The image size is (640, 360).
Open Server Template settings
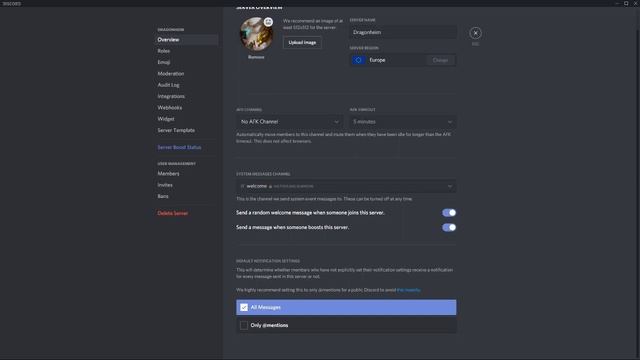click(176, 130)
